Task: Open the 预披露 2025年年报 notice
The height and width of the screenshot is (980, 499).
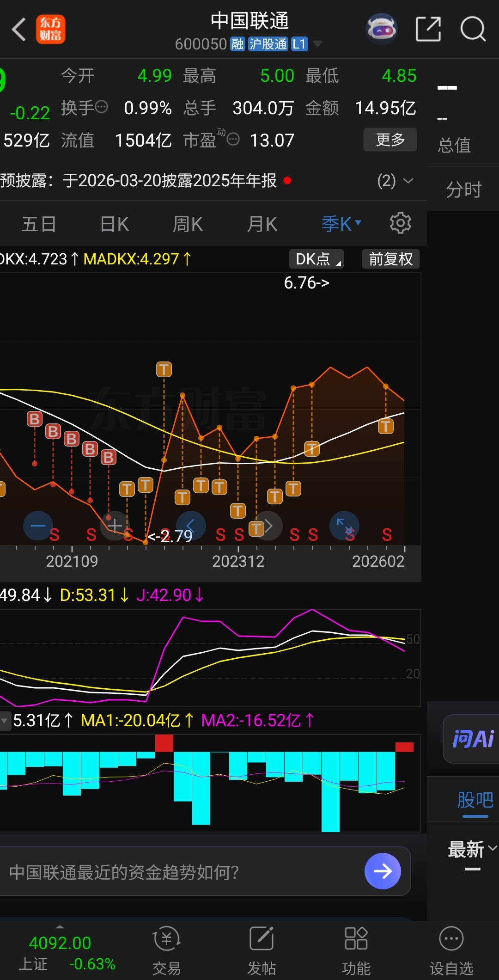Action: (x=139, y=180)
